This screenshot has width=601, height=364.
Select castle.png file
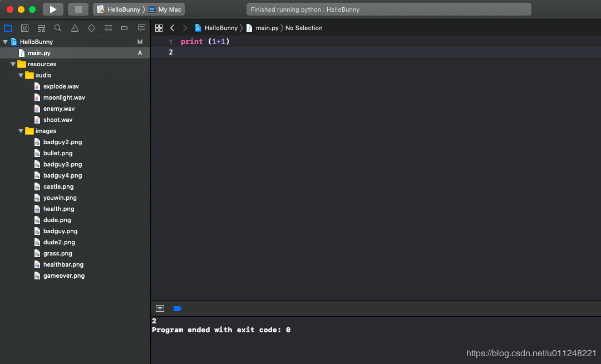click(x=75, y=186)
